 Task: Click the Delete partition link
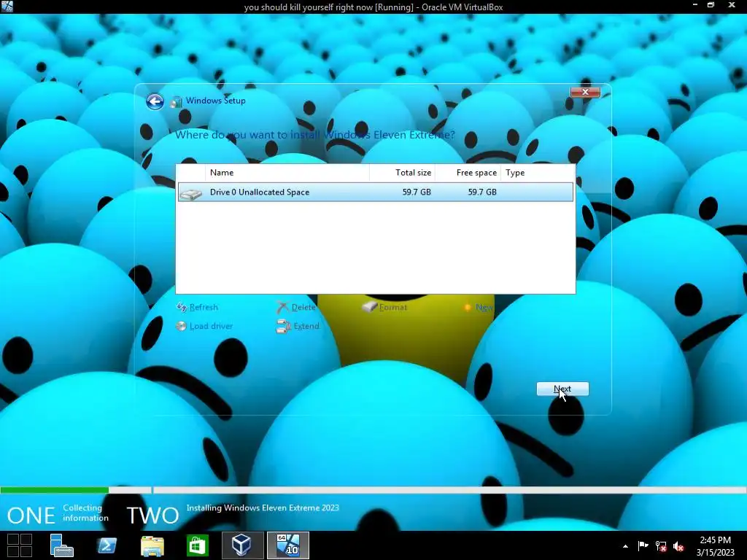pyautogui.click(x=303, y=307)
